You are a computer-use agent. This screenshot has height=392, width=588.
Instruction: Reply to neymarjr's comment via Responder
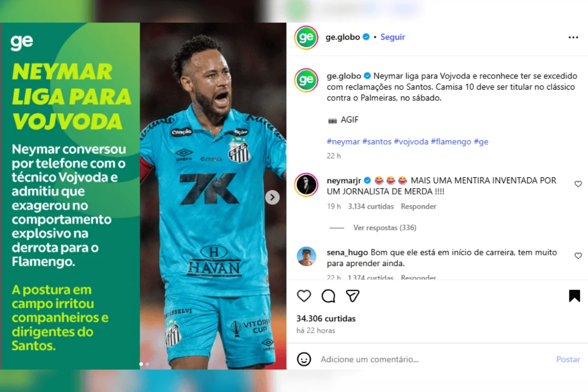(418, 206)
